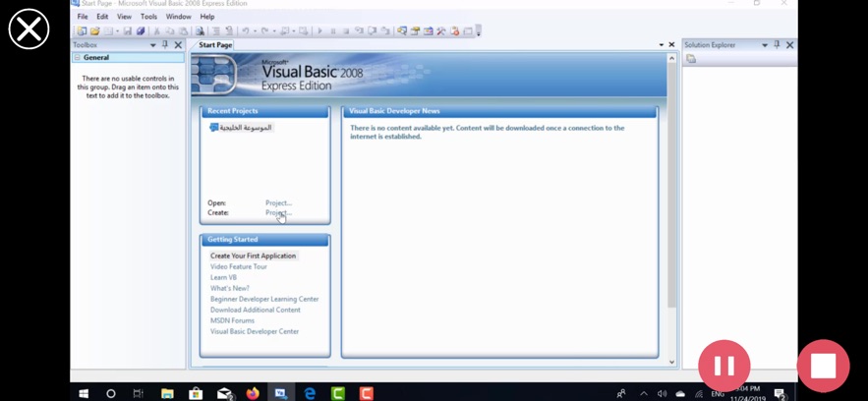Open the Toolbox toolbar icon

(440, 31)
